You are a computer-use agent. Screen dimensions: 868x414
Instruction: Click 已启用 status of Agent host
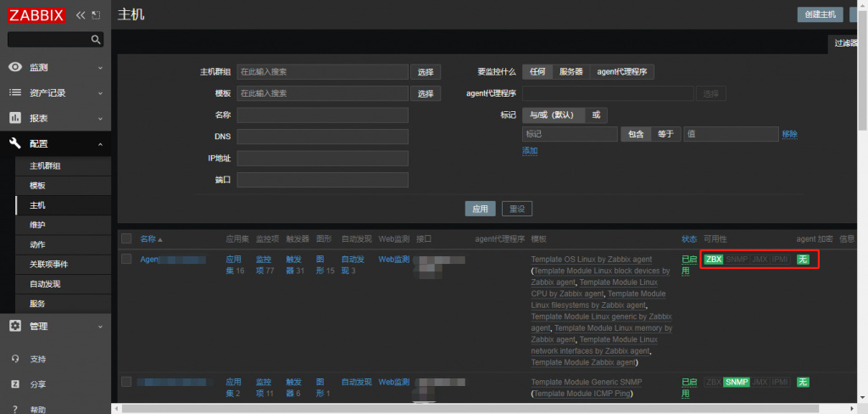[689, 264]
